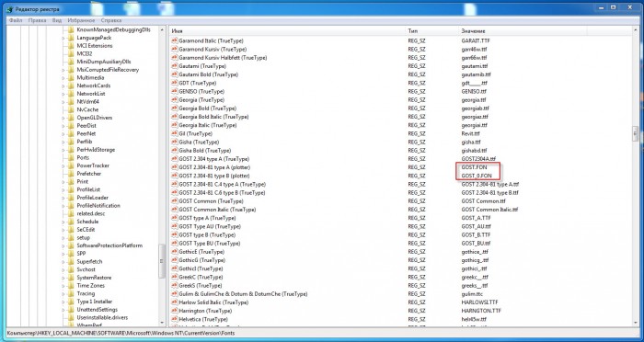Open the Файл menu
Viewport: 644px width, 342px height.
(x=16, y=20)
